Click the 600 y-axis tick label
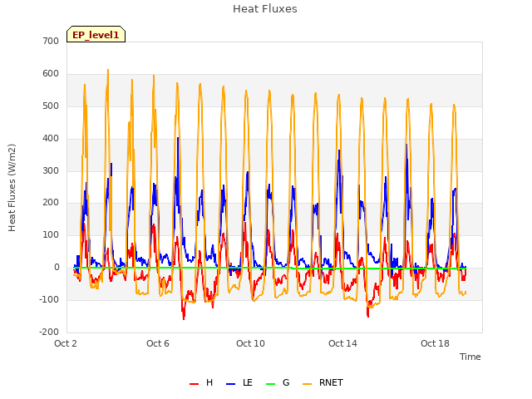The height and width of the screenshot is (399, 532). click(x=51, y=74)
